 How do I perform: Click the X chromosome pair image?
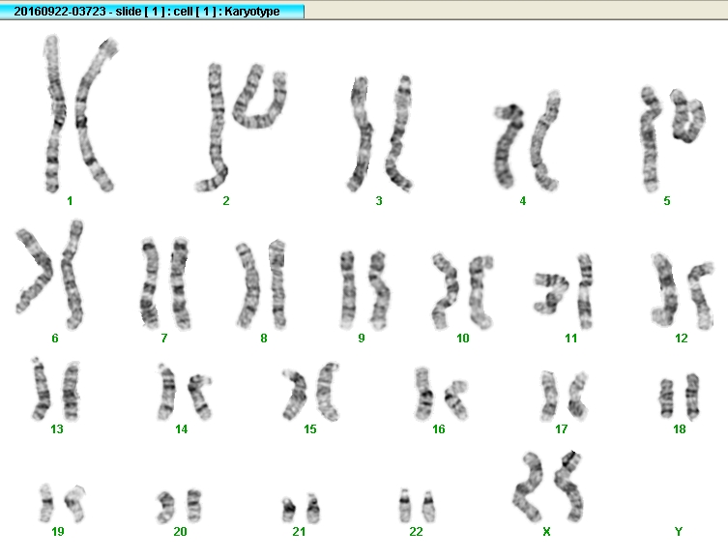tap(548, 486)
